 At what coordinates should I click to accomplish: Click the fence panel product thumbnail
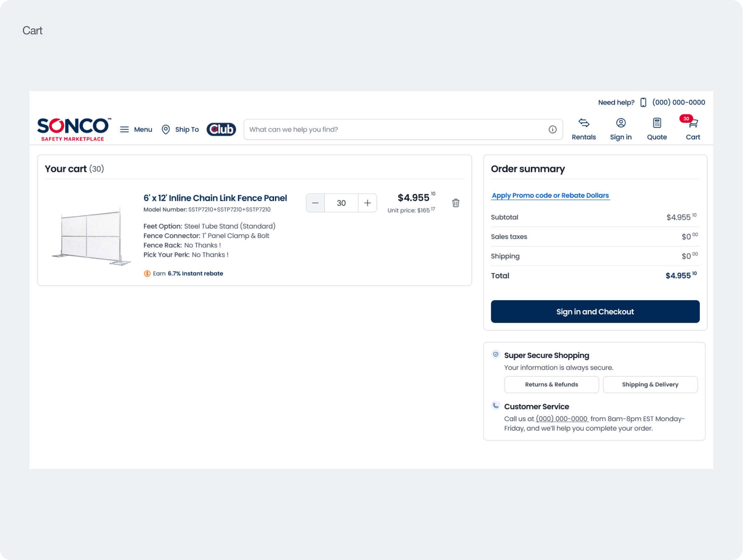91,237
